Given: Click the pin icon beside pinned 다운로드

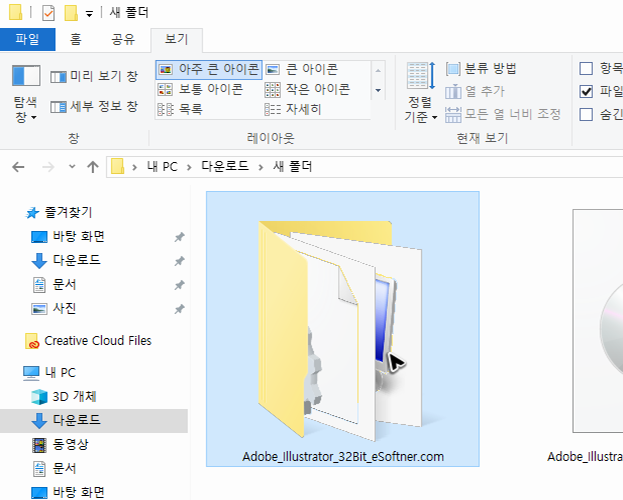Looking at the screenshot, I should click(179, 261).
